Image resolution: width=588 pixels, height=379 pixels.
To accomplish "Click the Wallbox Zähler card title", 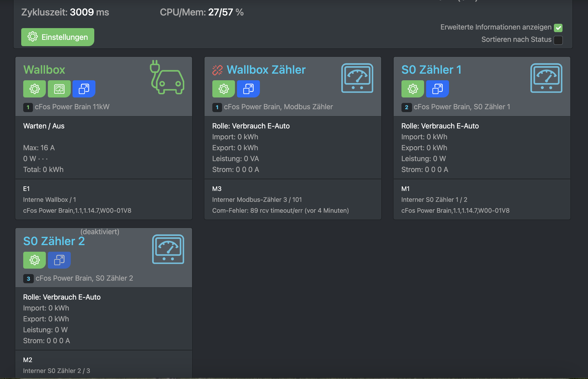I will (x=266, y=70).
